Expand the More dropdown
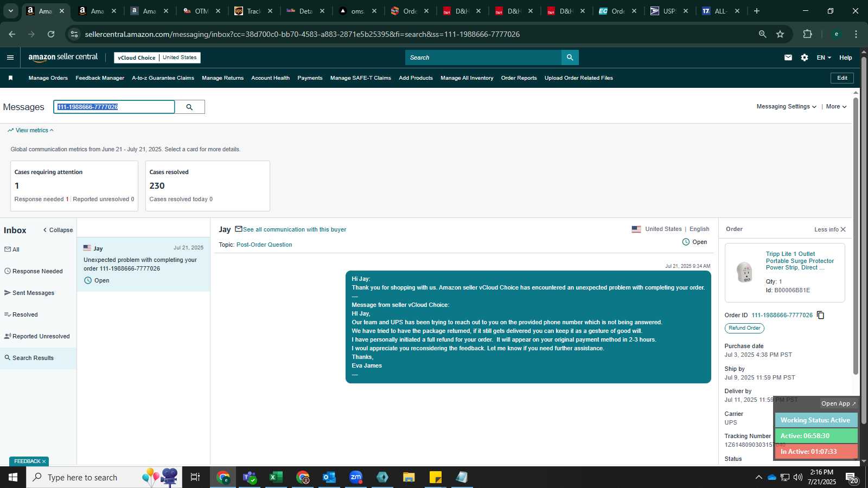This screenshot has height=488, width=868. [836, 107]
